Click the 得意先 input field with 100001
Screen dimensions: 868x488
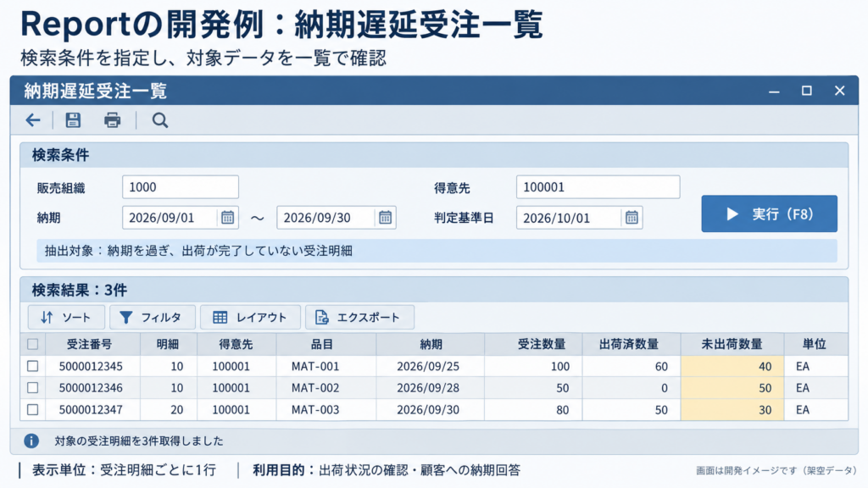598,187
